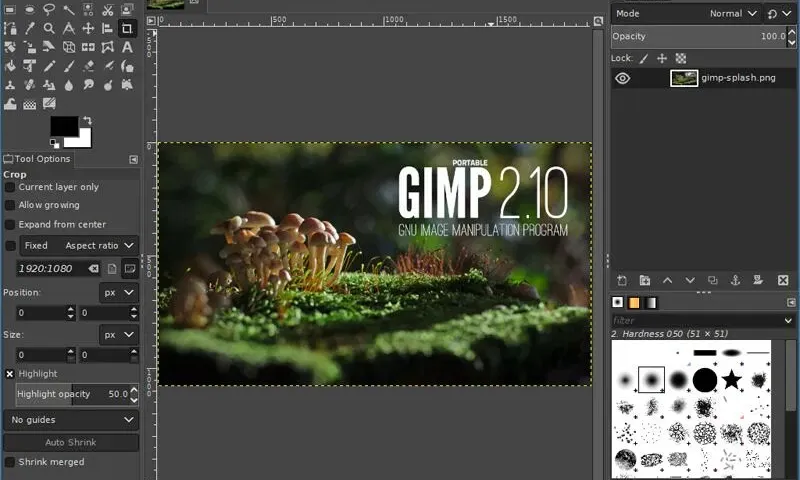Toggle lock pixels brush icon
The height and width of the screenshot is (480, 800).
click(x=644, y=59)
